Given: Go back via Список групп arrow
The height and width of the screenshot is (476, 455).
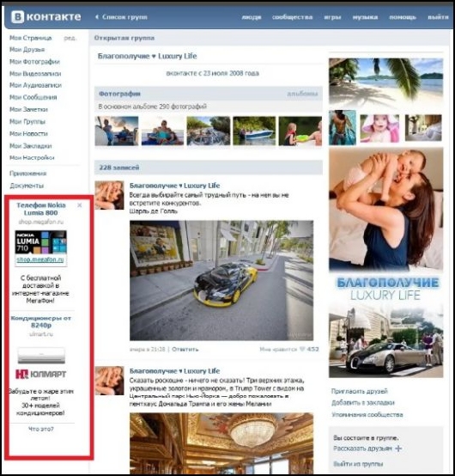Looking at the screenshot, I should click(97, 17).
